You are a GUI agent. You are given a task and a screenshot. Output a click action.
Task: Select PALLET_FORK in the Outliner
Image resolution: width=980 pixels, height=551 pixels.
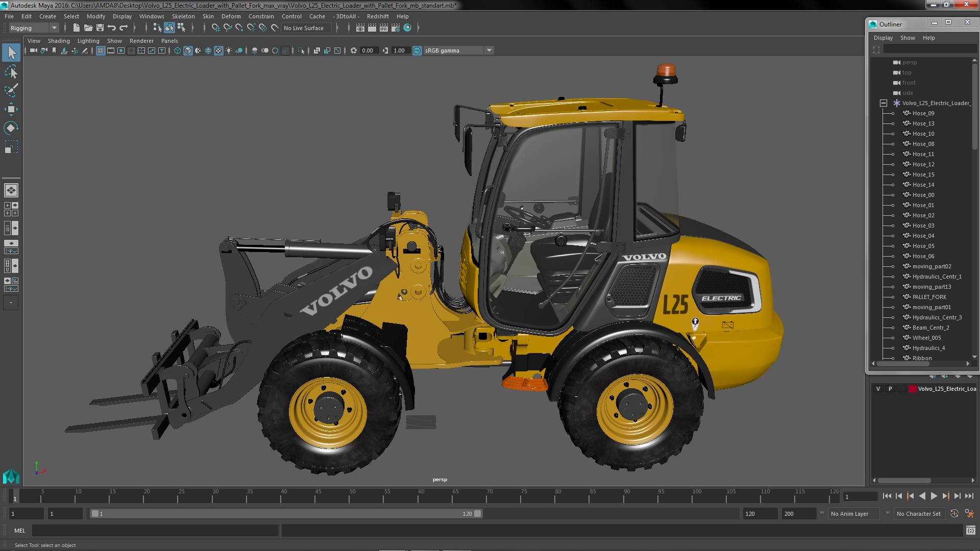pyautogui.click(x=929, y=297)
